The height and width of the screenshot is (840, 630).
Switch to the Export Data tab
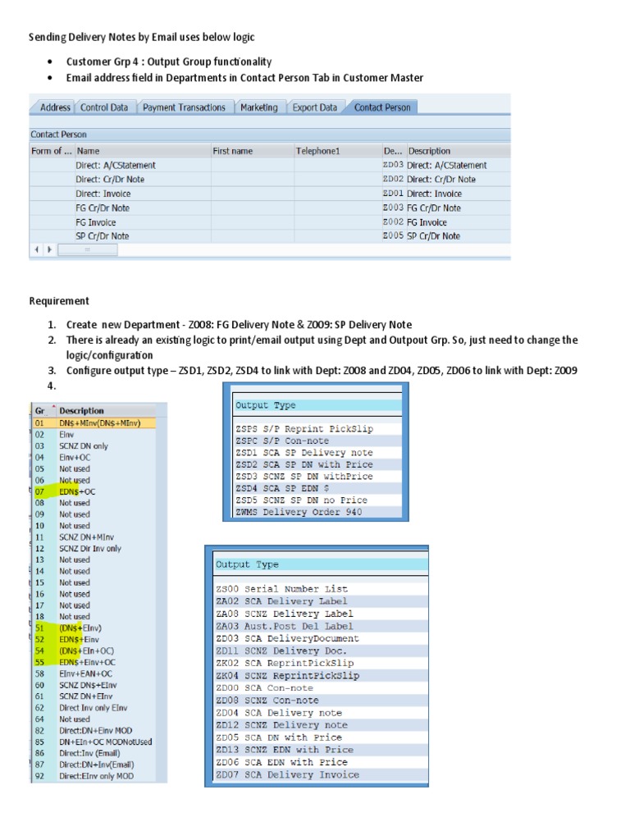(314, 107)
